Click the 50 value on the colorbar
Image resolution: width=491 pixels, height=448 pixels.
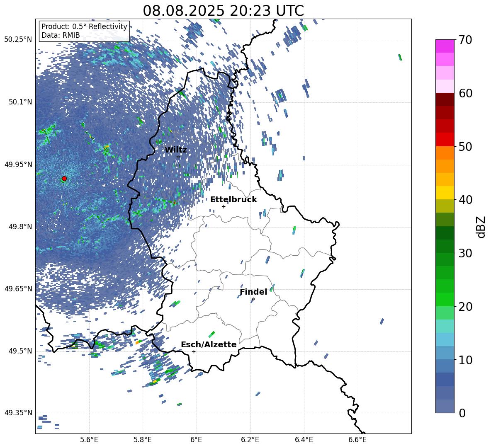[x=465, y=147]
